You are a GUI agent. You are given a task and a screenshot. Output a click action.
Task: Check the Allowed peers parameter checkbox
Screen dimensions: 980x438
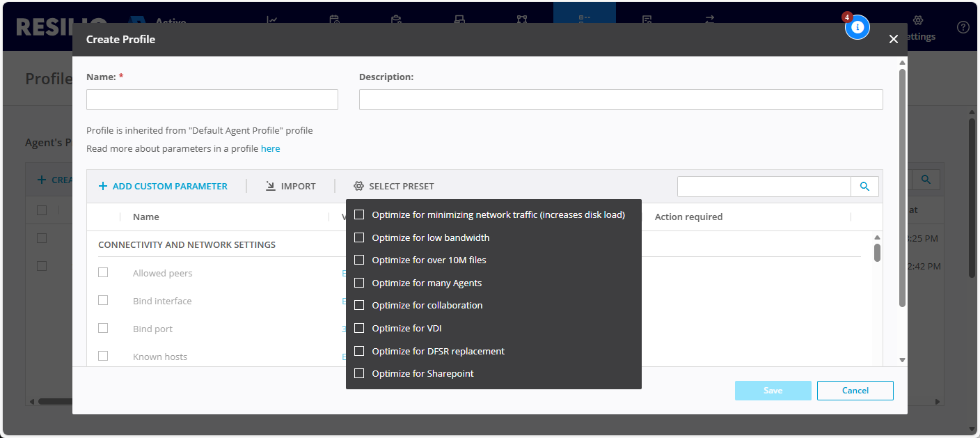pos(103,273)
